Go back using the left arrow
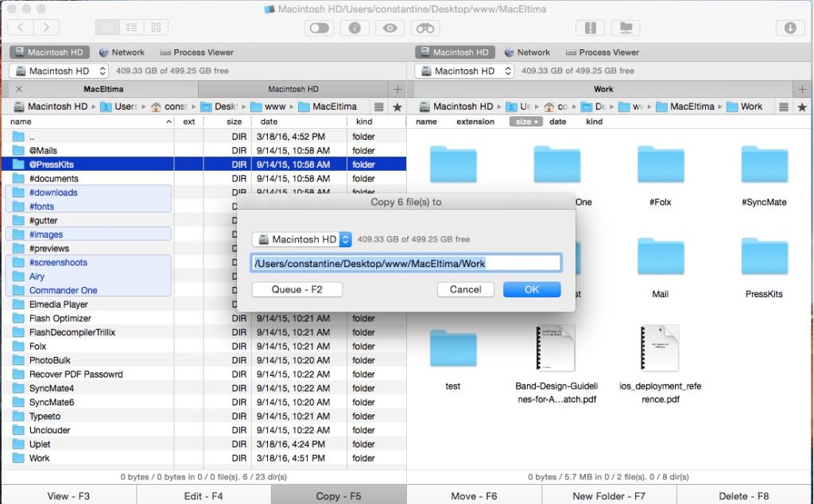 [x=21, y=27]
